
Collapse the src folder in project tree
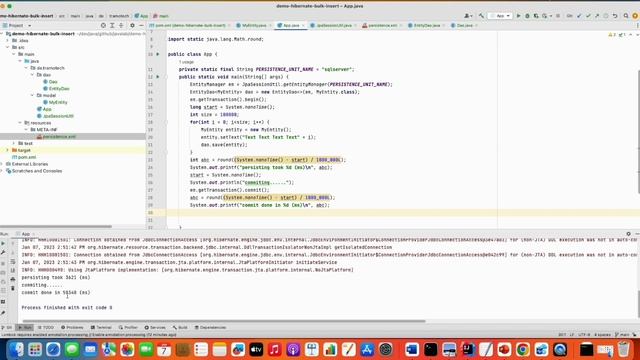(8, 47)
